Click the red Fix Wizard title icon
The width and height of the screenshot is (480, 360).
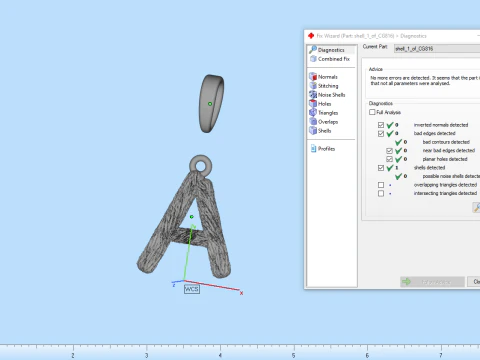point(311,36)
